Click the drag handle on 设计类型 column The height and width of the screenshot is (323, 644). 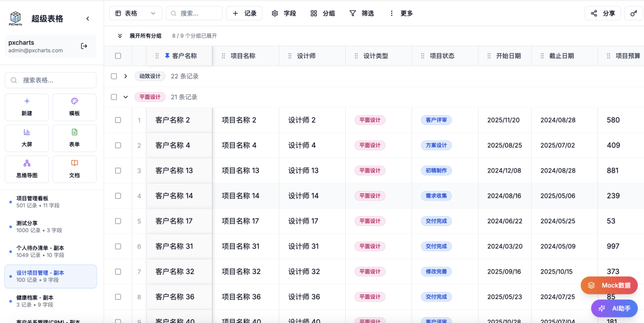(x=356, y=56)
